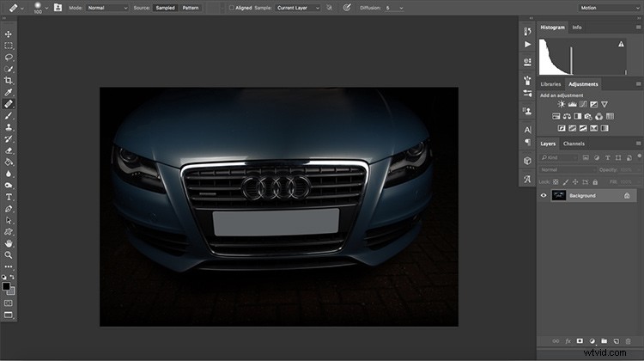
Task: Select the Lasso tool
Action: tap(9, 57)
